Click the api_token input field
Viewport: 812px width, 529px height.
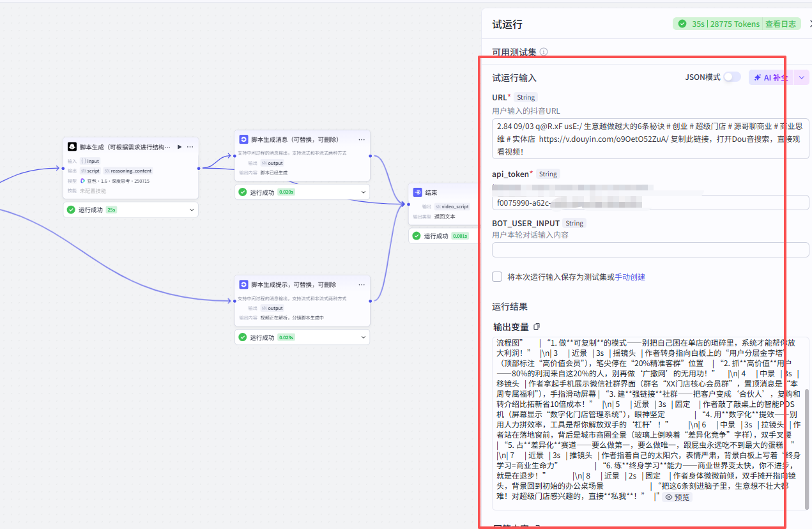pyautogui.click(x=650, y=203)
